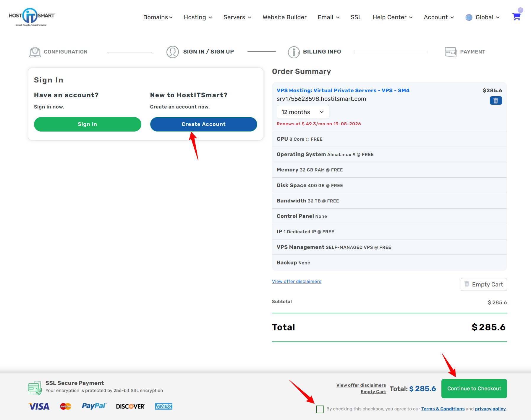Image resolution: width=531 pixels, height=420 pixels.
Task: Expand the Help Center menu
Action: (x=393, y=17)
